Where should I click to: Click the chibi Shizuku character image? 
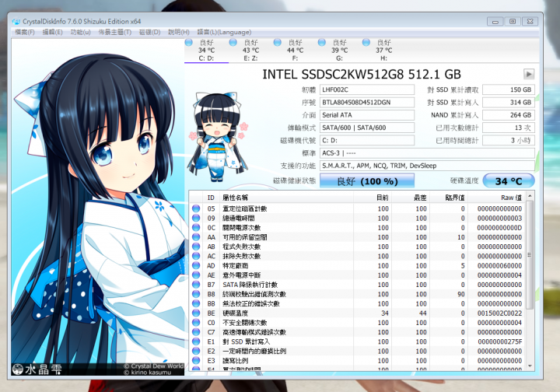click(218, 136)
